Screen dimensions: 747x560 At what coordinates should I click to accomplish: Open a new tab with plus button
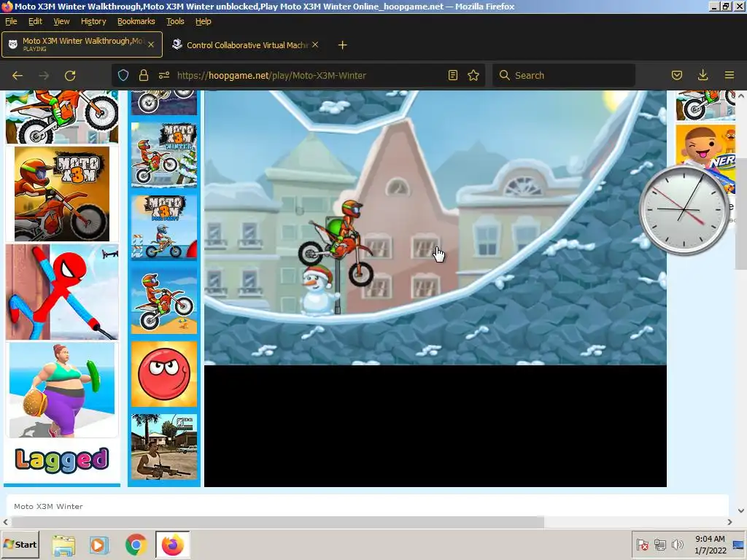342,44
